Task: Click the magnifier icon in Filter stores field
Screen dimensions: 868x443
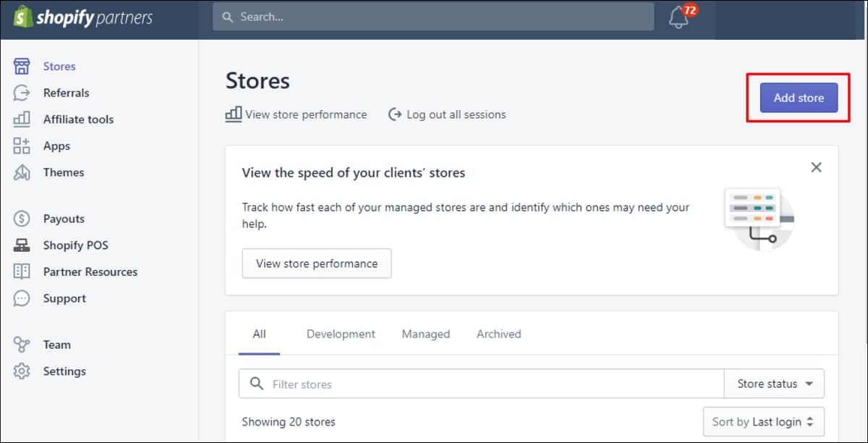Action: pyautogui.click(x=256, y=384)
